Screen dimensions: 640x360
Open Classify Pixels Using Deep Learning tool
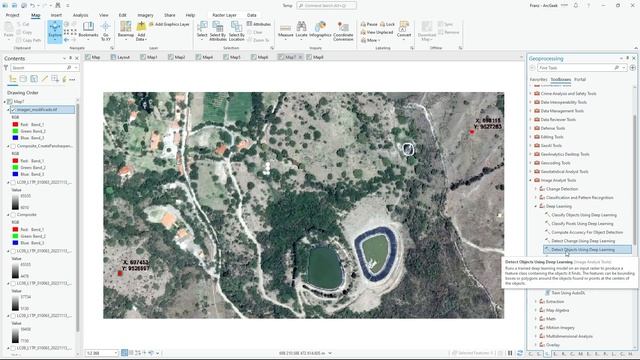pos(582,224)
